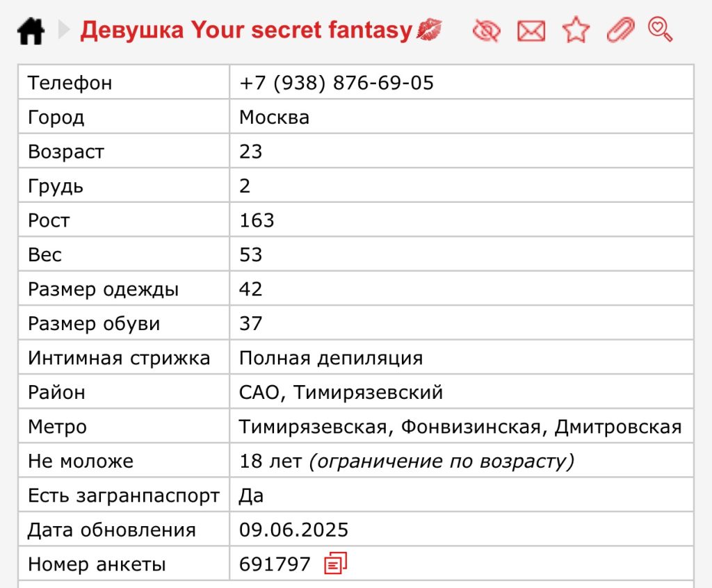Click the phone number value
Image resolution: width=712 pixels, height=588 pixels.
[337, 83]
